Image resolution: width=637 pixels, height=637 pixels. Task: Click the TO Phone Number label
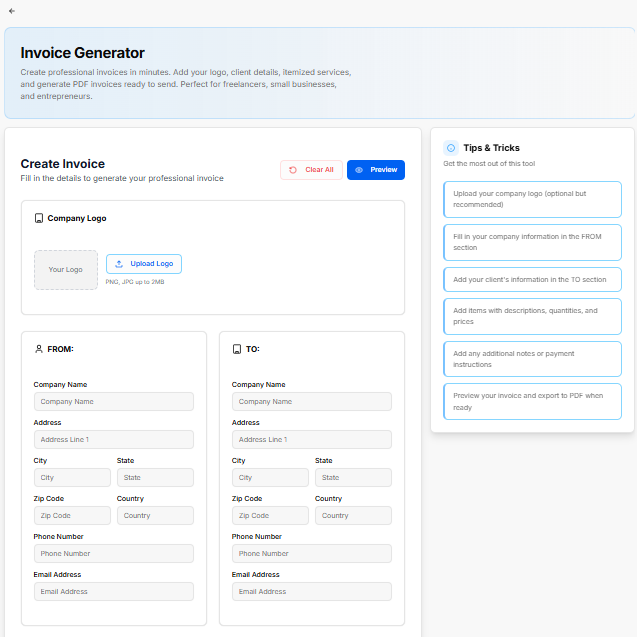coord(256,537)
